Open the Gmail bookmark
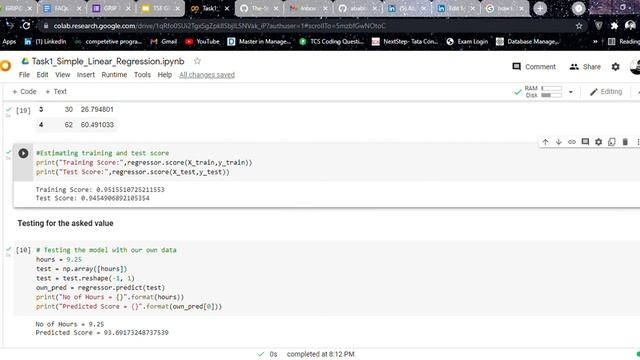 point(164,42)
